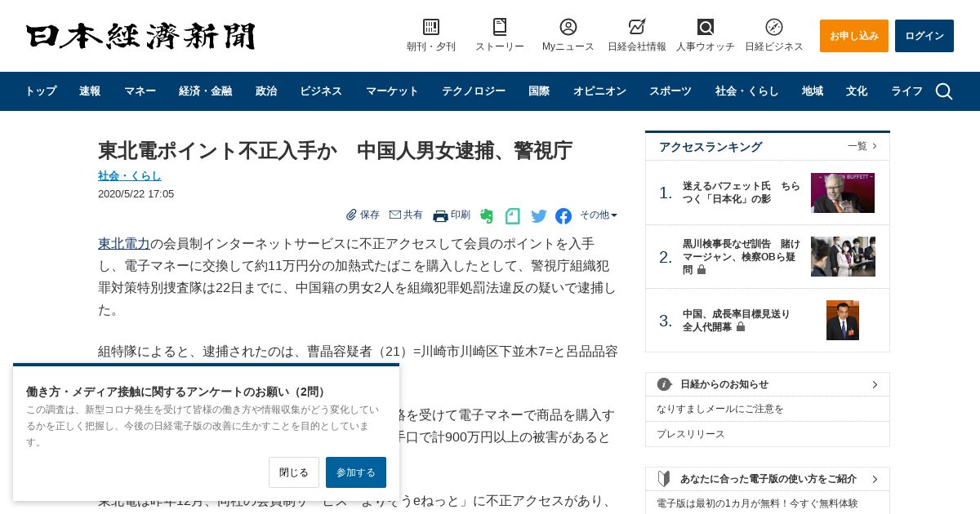The image size is (980, 514).
Task: Open ranking article 黒川検事長なぜ訓告
Action: [742, 256]
